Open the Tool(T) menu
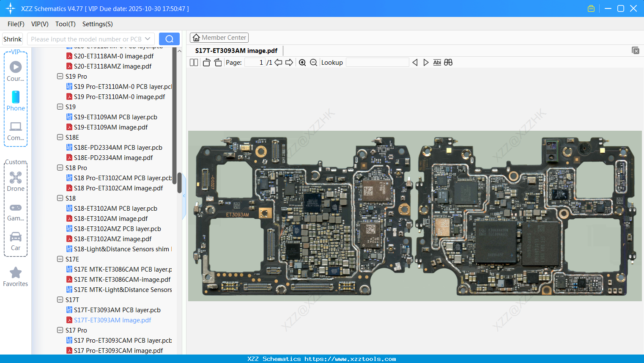The image size is (644, 363). click(x=65, y=24)
